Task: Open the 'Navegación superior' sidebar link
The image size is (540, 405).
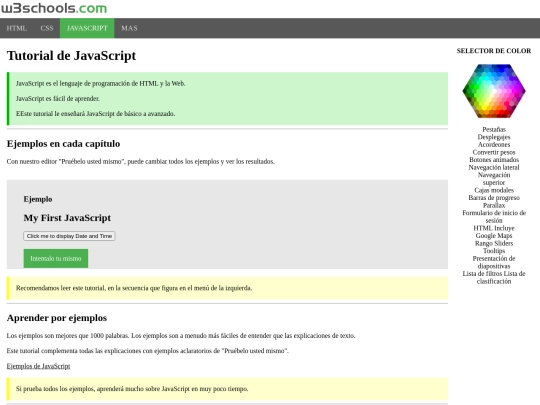Action: [x=494, y=179]
